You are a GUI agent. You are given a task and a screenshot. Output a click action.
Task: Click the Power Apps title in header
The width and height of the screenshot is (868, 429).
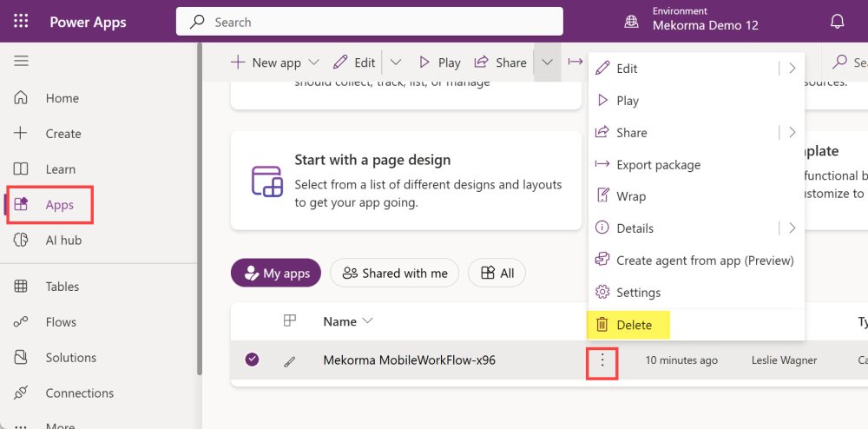[x=88, y=22]
